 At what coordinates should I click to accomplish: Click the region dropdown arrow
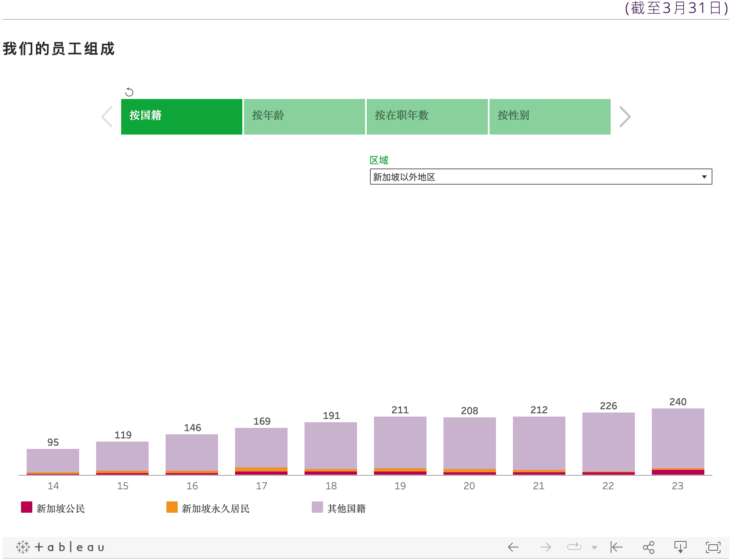click(x=704, y=177)
